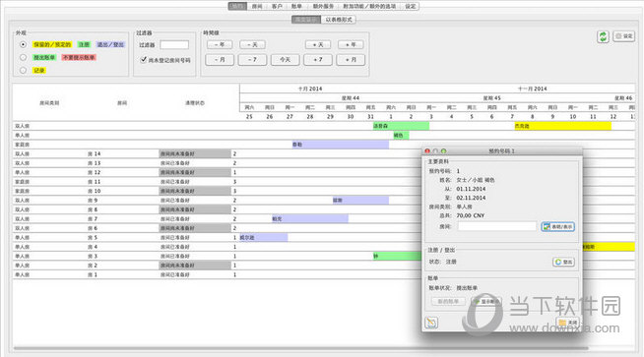Select blue booking bar in 房 5 row
Screen dimensions: 644x357
point(263,237)
